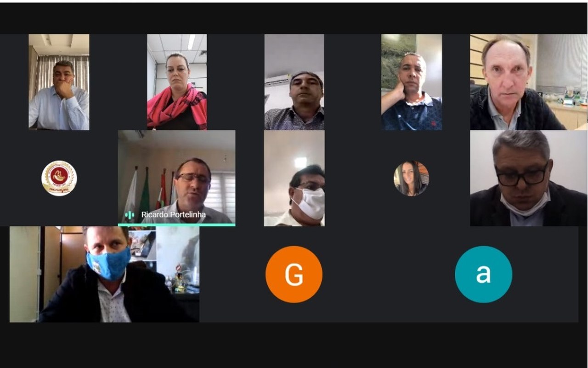Select the orange "G" participant avatar
Viewport: 588px width, 368px height.
[x=294, y=274]
